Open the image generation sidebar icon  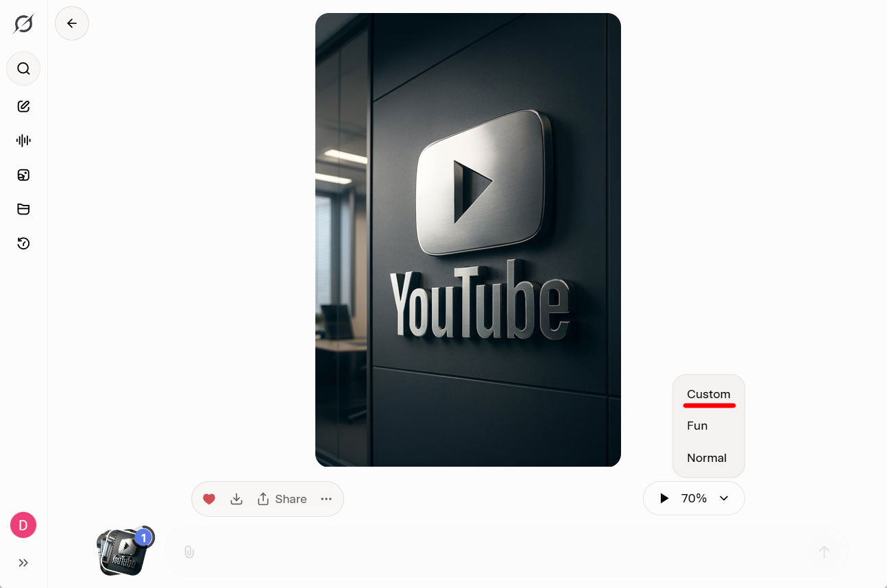coord(23,175)
